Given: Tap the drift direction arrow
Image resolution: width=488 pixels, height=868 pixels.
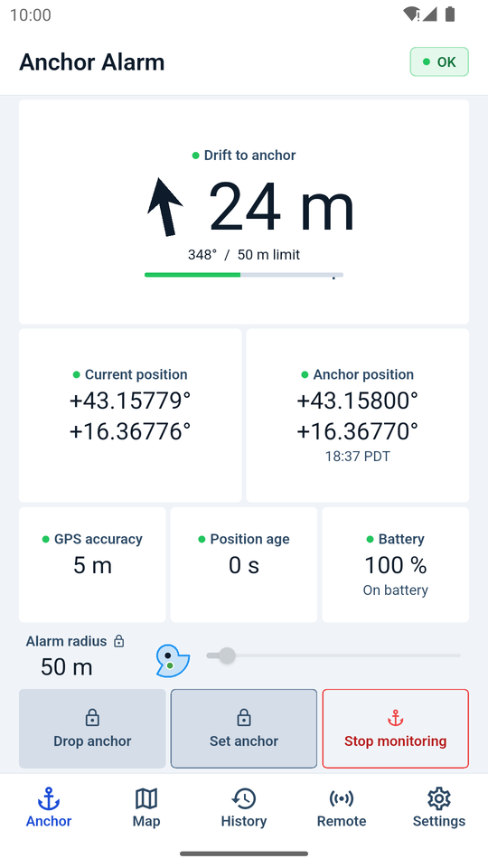Looking at the screenshot, I should pos(164,207).
